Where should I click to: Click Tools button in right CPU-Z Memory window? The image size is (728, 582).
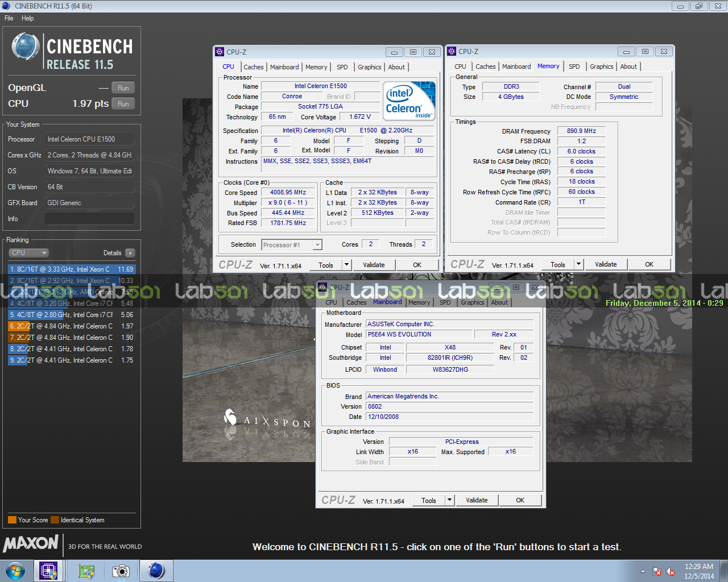pyautogui.click(x=558, y=264)
